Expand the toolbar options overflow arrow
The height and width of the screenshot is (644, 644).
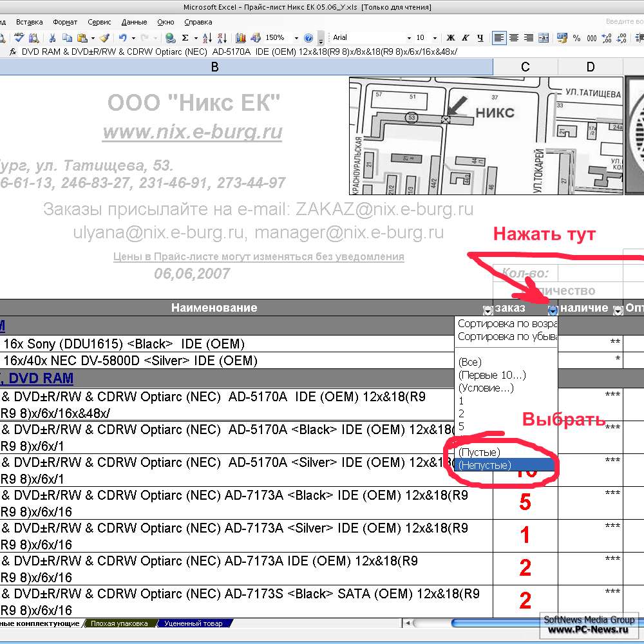[321, 39]
